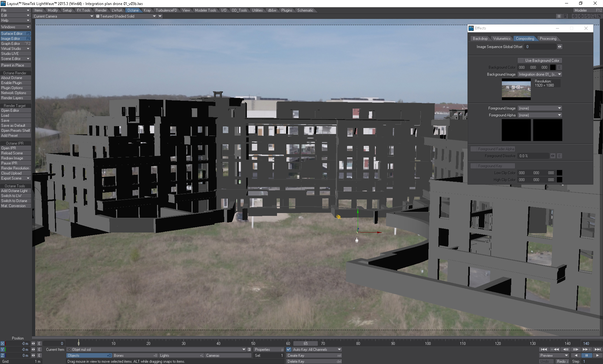Click the background image thumbnail preview
This screenshot has height=364, width=603.
[516, 89]
